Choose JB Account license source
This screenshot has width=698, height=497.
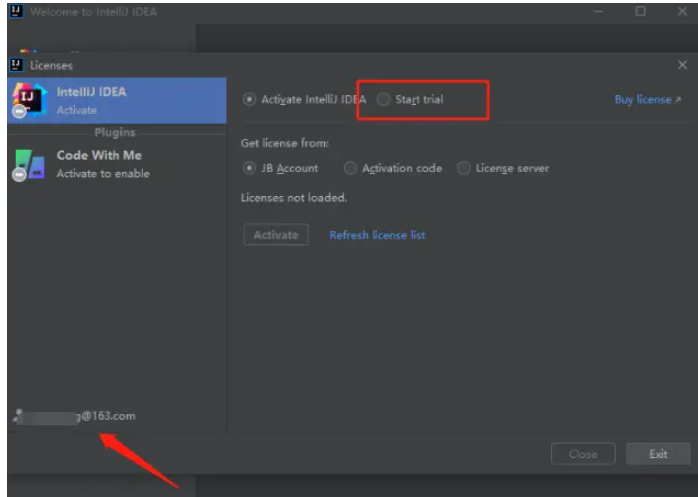pyautogui.click(x=249, y=168)
